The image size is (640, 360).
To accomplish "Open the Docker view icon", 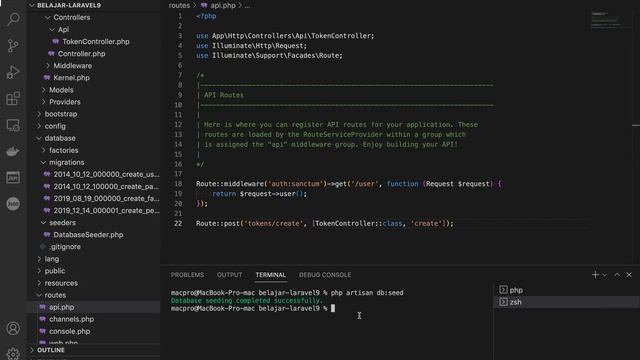I will point(13,151).
